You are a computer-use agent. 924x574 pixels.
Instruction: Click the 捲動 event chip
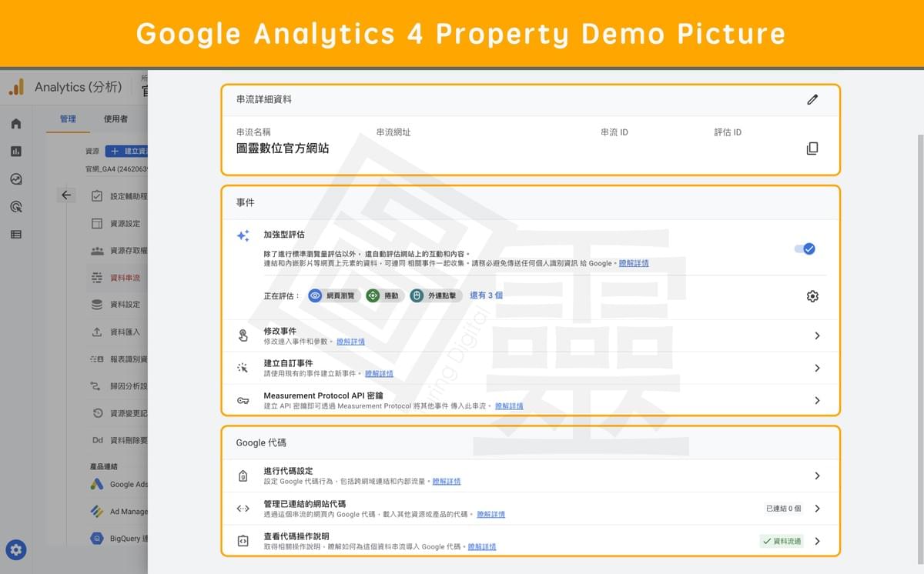[385, 295]
